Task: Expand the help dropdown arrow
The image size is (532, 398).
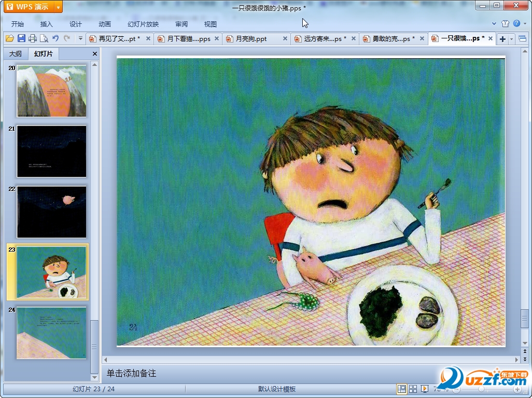Action: tap(525, 23)
